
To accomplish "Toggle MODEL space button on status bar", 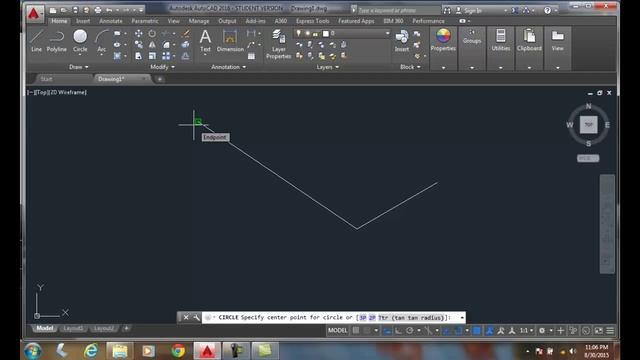I will pyautogui.click(x=338, y=331).
